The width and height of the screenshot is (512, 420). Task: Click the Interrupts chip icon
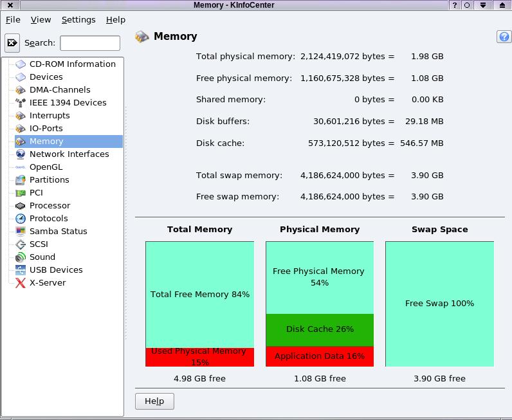point(20,116)
